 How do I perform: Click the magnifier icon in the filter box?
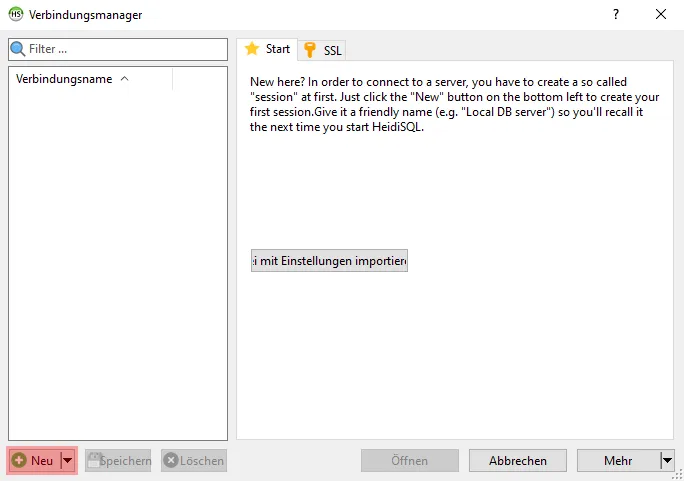17,49
